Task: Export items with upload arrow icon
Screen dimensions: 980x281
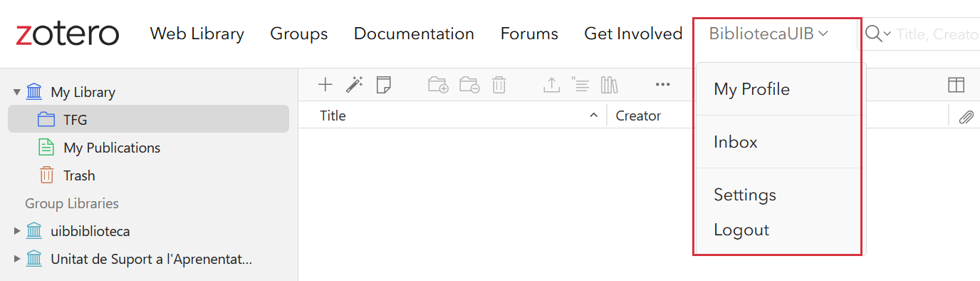Action: 551,86
